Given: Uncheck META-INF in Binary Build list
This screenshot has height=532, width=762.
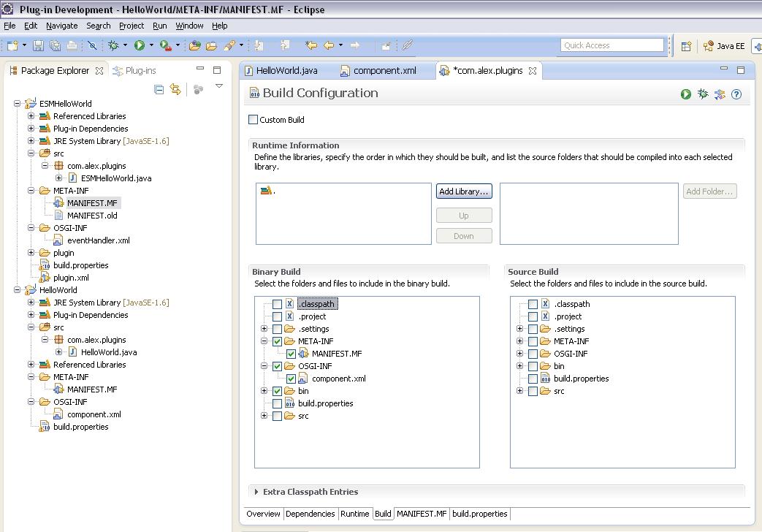Looking at the screenshot, I should (x=277, y=341).
